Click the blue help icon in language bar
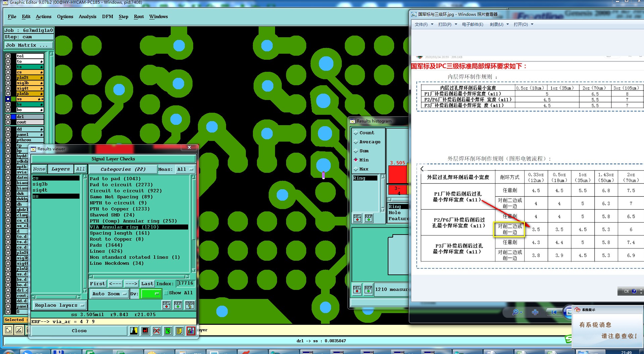Viewport: 644px width, 354px height. [x=634, y=291]
